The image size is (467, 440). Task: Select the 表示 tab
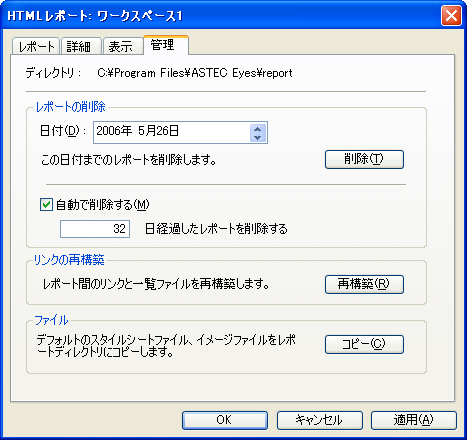[x=123, y=46]
